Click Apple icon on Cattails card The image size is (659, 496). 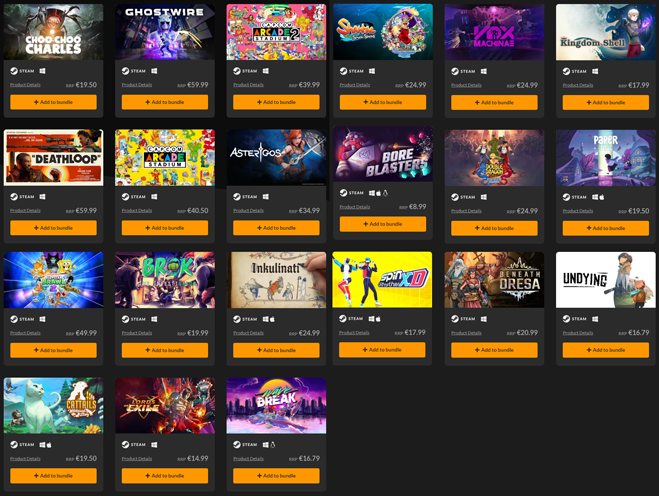tap(48, 445)
